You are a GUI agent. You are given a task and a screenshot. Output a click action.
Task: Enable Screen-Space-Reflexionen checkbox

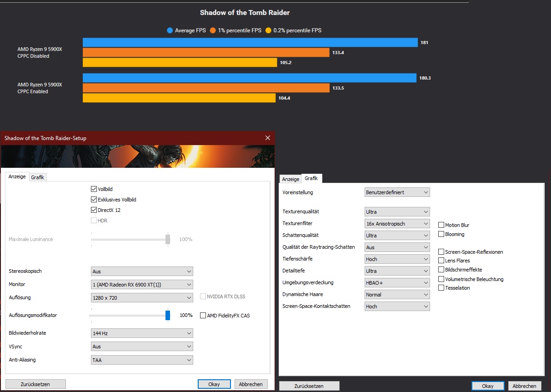coord(441,252)
